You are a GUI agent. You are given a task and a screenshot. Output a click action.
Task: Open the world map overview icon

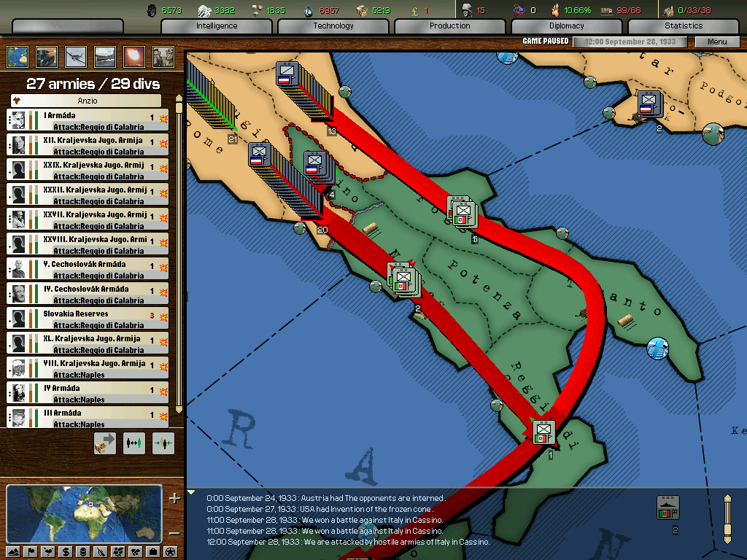[x=18, y=57]
